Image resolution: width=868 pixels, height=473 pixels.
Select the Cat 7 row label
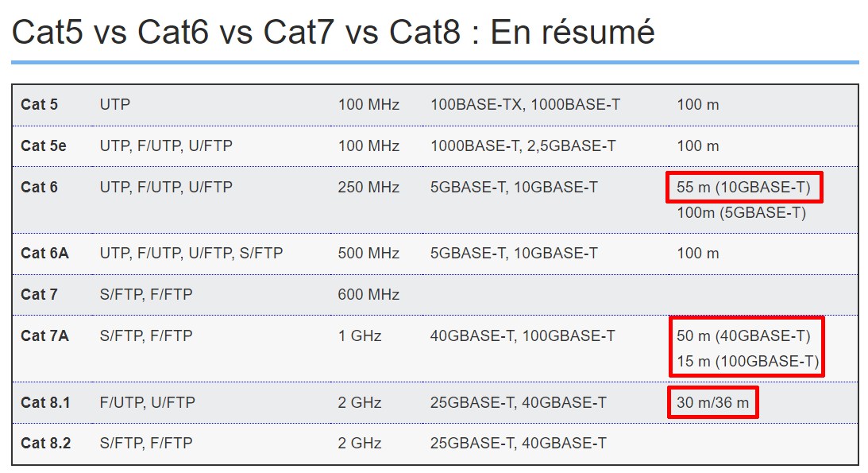pos(39,294)
